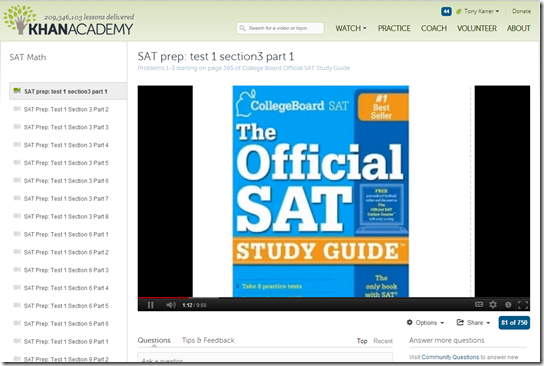This screenshot has width=544, height=366.
Task: Click the energy points badge showing 44
Action: pyautogui.click(x=446, y=11)
